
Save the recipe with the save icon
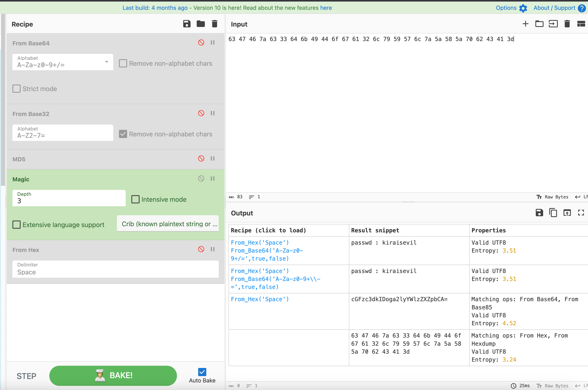coord(187,24)
